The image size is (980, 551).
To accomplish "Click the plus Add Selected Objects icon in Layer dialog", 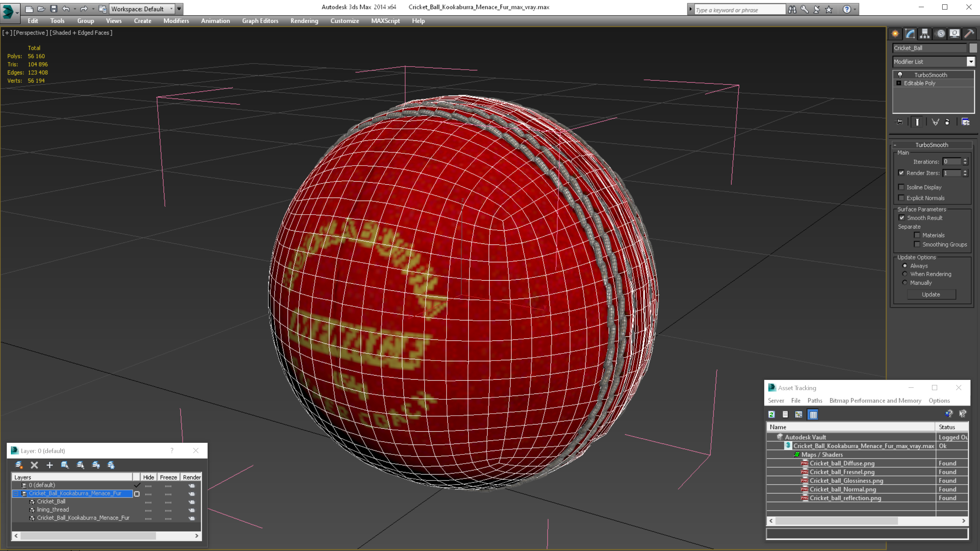I will 49,465.
